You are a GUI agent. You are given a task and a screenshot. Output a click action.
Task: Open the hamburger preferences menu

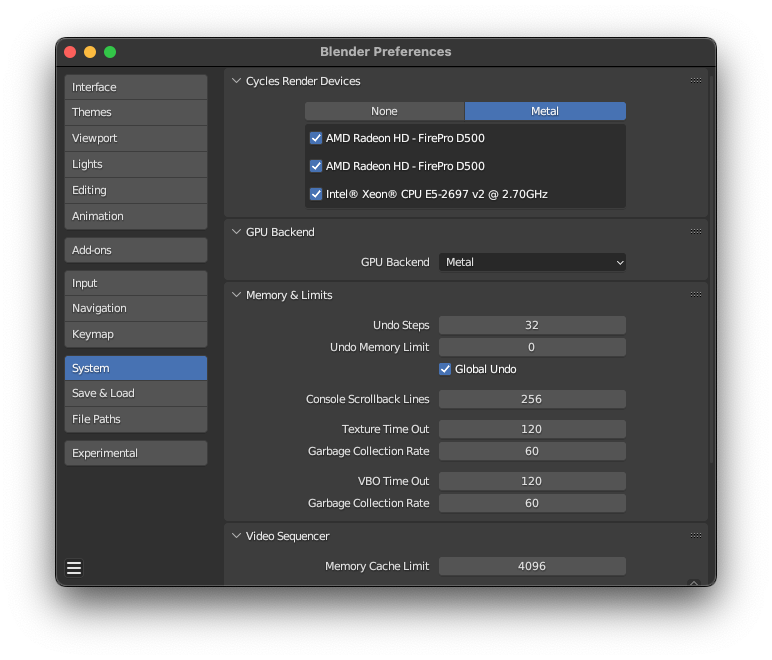coord(74,567)
